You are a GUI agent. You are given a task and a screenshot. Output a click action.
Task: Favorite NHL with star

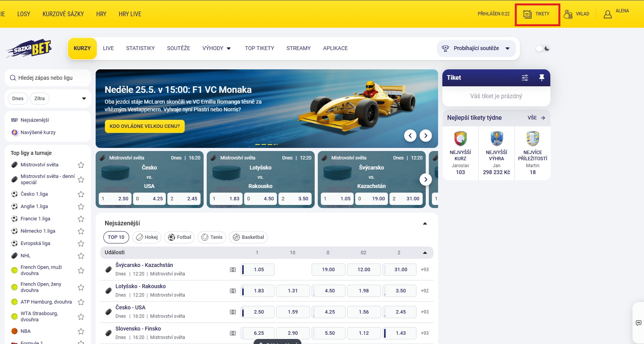(81, 256)
